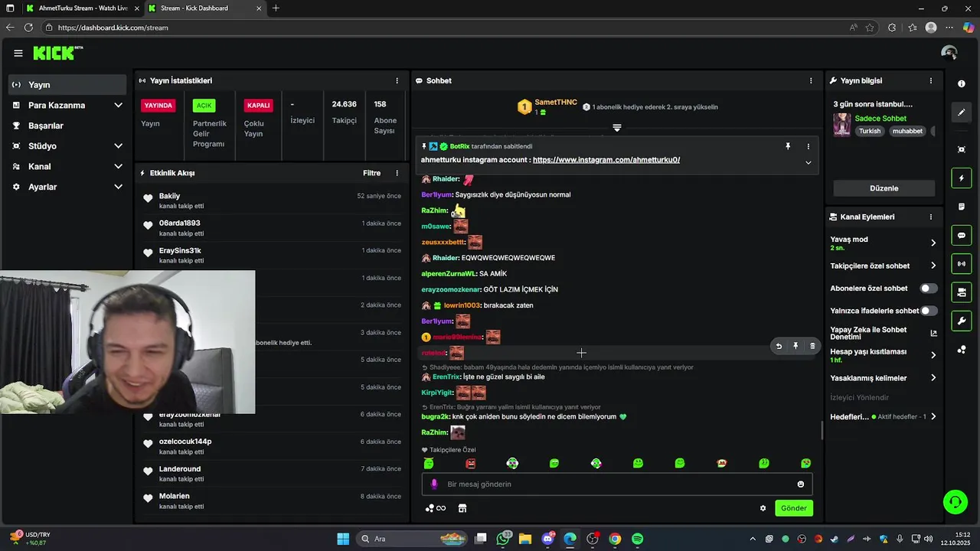This screenshot has height=551, width=980.
Task: Switch to Stream - Kick Dashboard tab
Action: [x=203, y=8]
